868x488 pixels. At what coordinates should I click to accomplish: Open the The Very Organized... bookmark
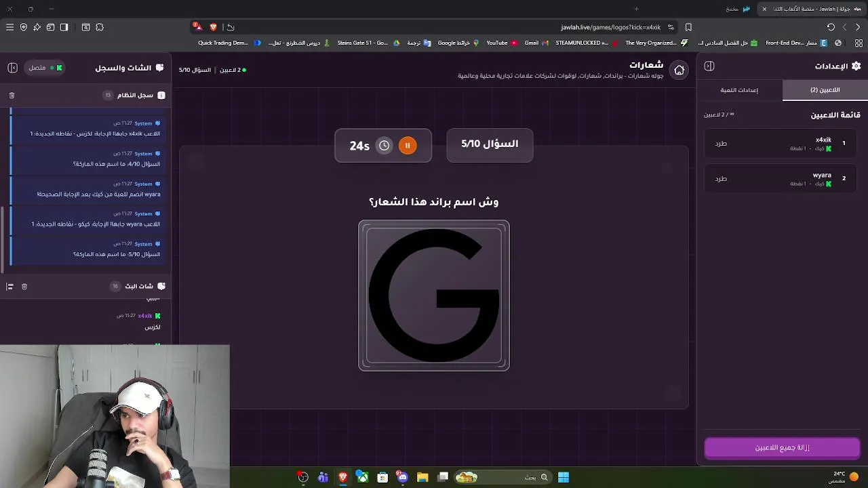[656, 43]
